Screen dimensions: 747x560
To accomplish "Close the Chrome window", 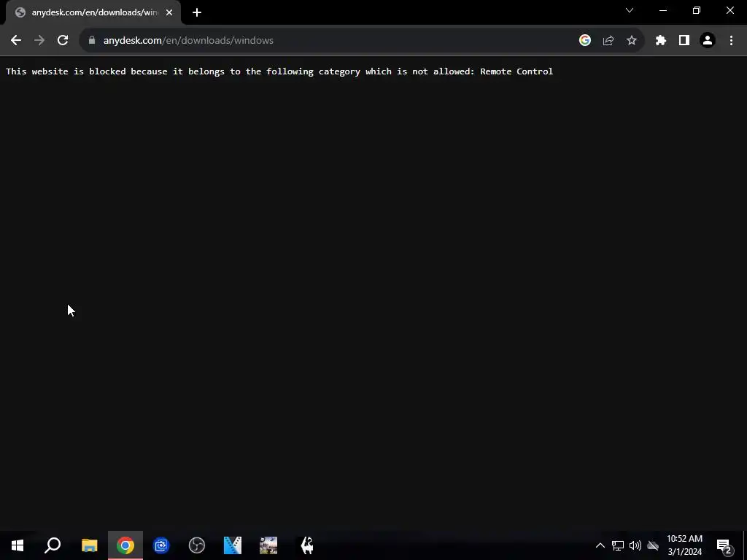I will tap(729, 10).
